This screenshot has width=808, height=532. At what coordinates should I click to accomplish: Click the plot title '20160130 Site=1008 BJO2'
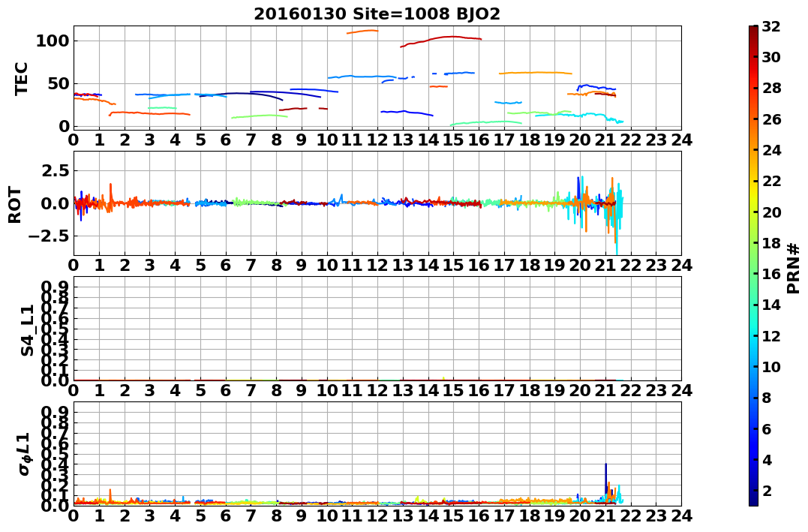point(377,14)
